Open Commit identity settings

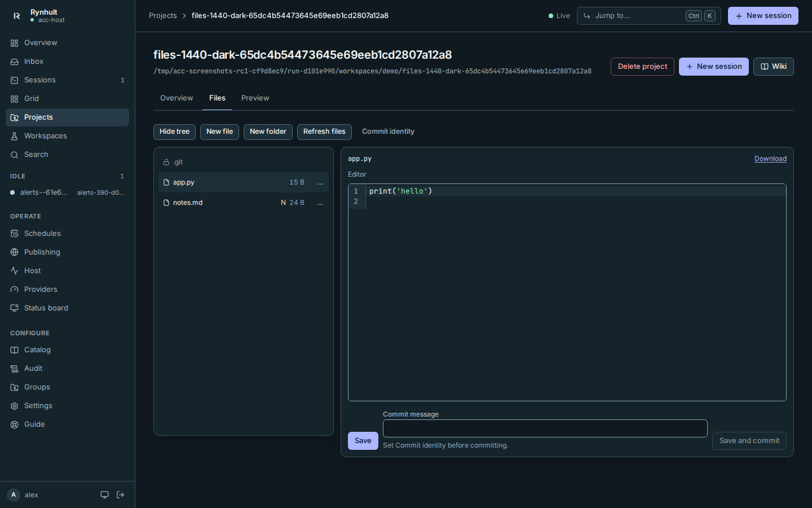388,132
